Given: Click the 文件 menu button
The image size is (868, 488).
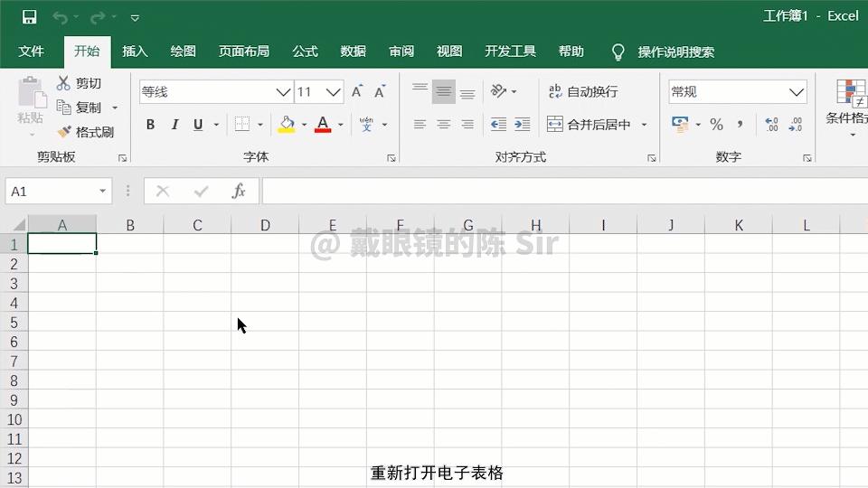Looking at the screenshot, I should (31, 52).
